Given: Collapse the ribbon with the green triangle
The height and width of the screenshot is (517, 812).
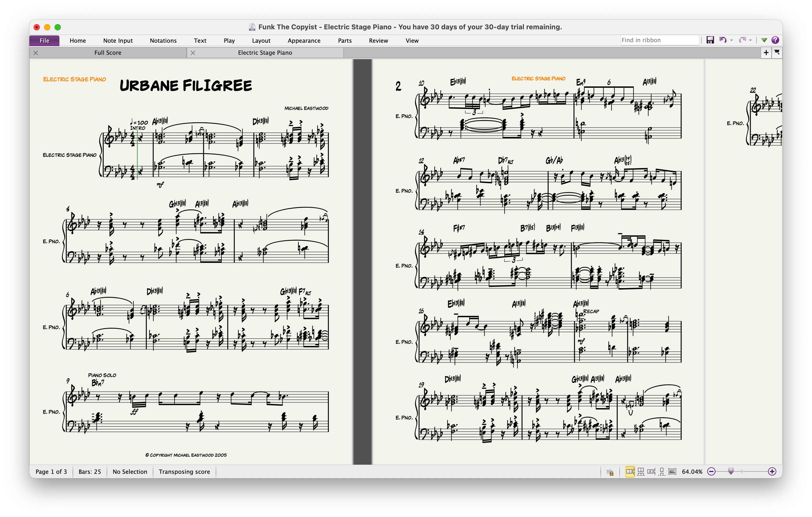Looking at the screenshot, I should (x=764, y=40).
